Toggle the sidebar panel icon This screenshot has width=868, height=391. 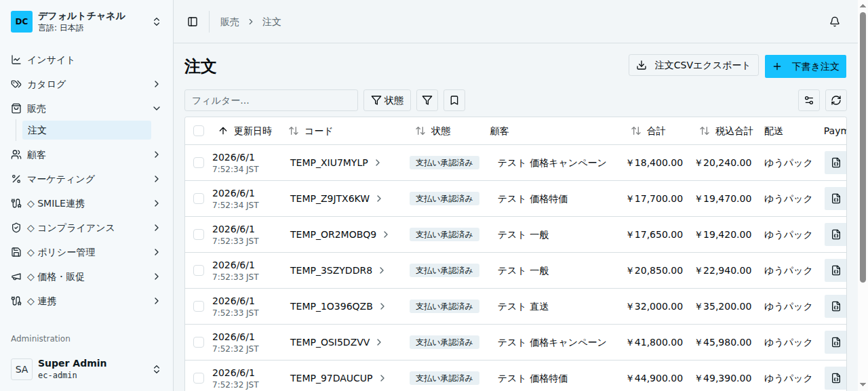click(193, 22)
